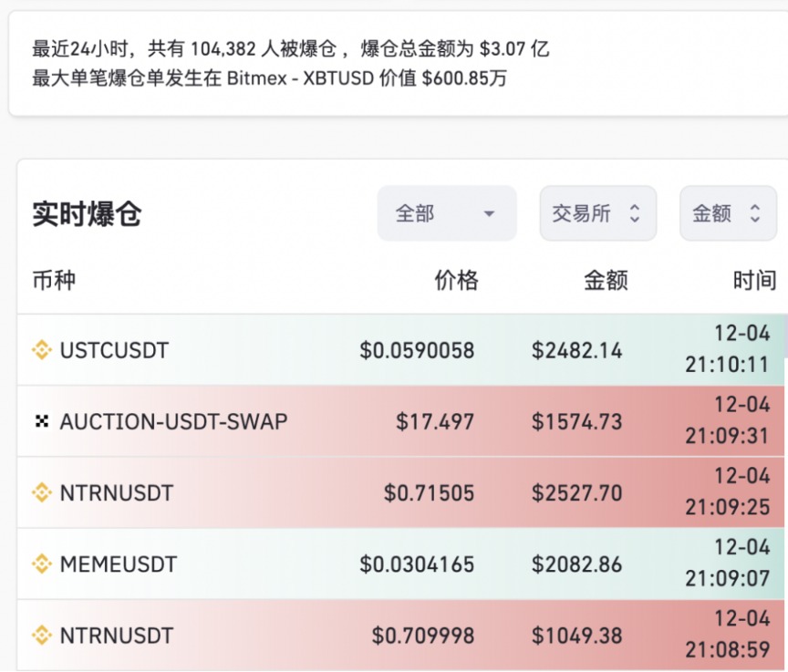This screenshot has width=788, height=672.
Task: Click the OKX icon beside AUCTION-USDT-SWAP
Action: click(x=41, y=421)
